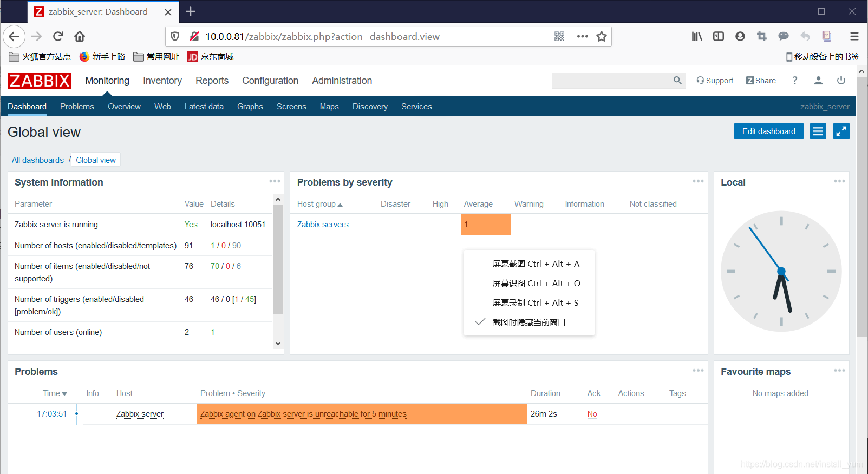Switch dashboard to fullscreen mode icon
The width and height of the screenshot is (868, 474).
click(841, 131)
